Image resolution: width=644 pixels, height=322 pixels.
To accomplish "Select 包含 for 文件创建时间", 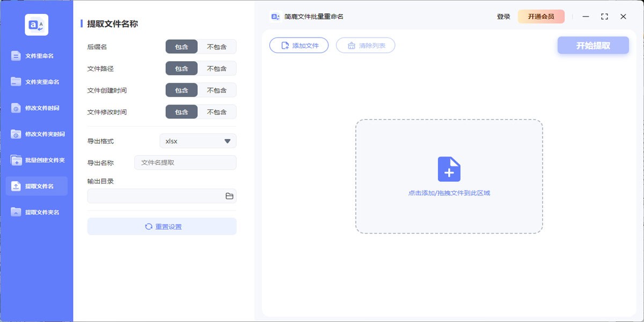I will [181, 90].
